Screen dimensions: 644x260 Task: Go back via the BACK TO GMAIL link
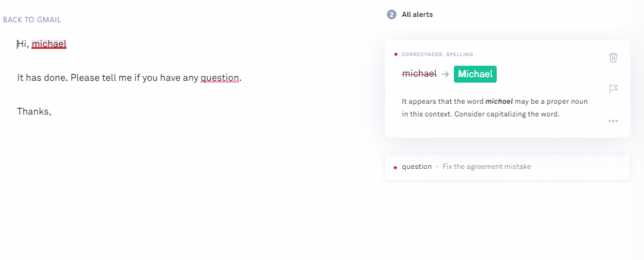click(31, 19)
